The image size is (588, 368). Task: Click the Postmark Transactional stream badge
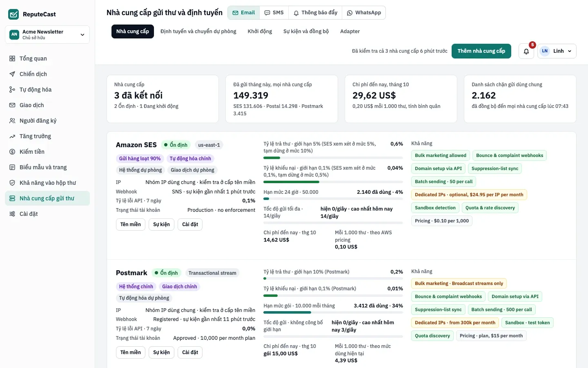(212, 273)
